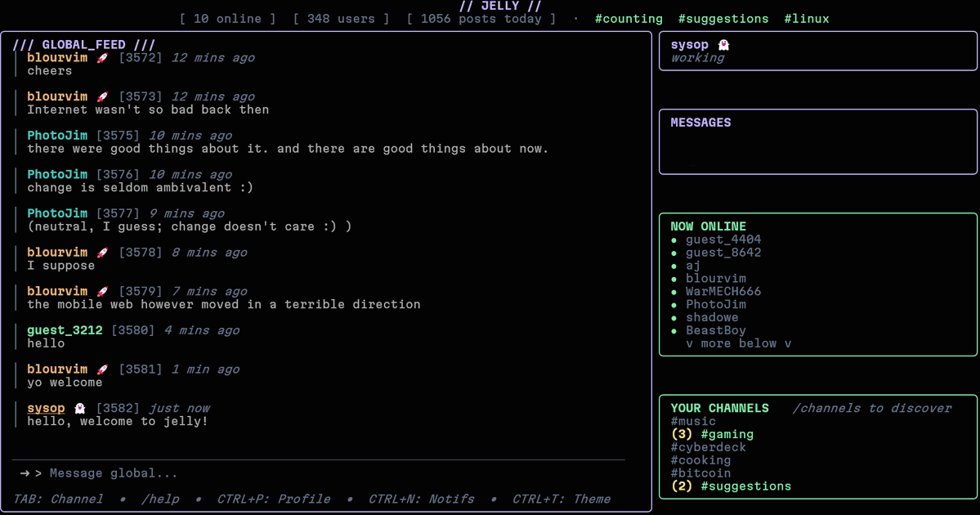Click PhotoJim's username on a message
The width and height of the screenshot is (980, 515).
(56, 135)
